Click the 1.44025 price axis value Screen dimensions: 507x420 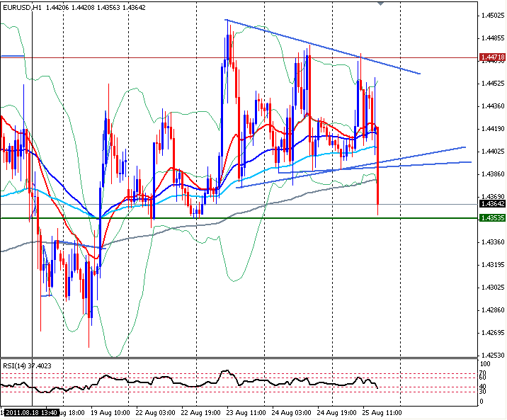point(492,152)
